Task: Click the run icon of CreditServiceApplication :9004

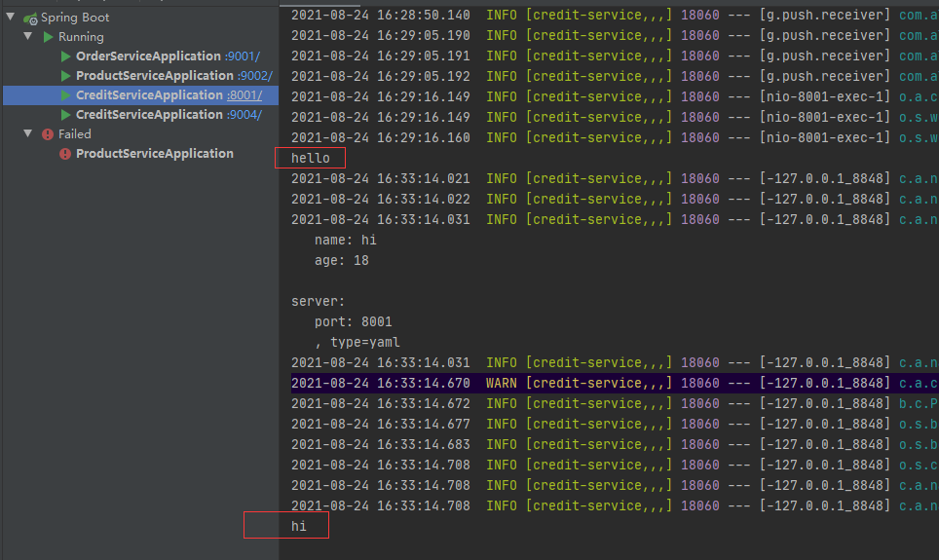Action: point(66,114)
